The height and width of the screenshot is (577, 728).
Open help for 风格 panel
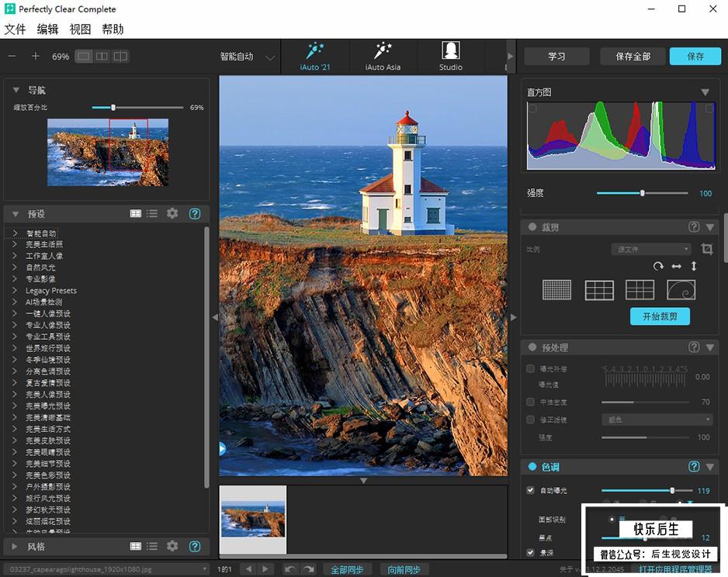tap(195, 546)
